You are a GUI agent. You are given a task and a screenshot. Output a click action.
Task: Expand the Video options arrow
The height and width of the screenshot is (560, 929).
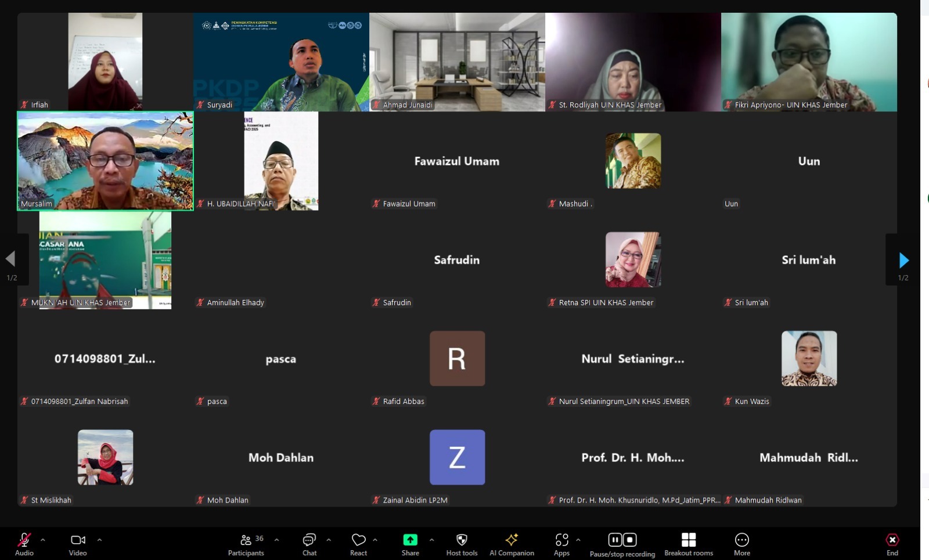click(x=99, y=540)
